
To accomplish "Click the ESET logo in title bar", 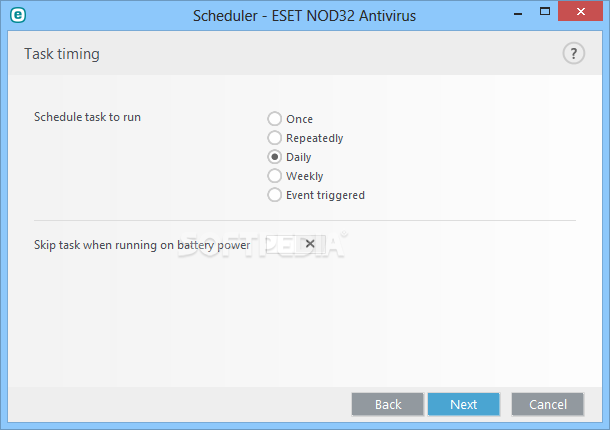I will pos(18,16).
